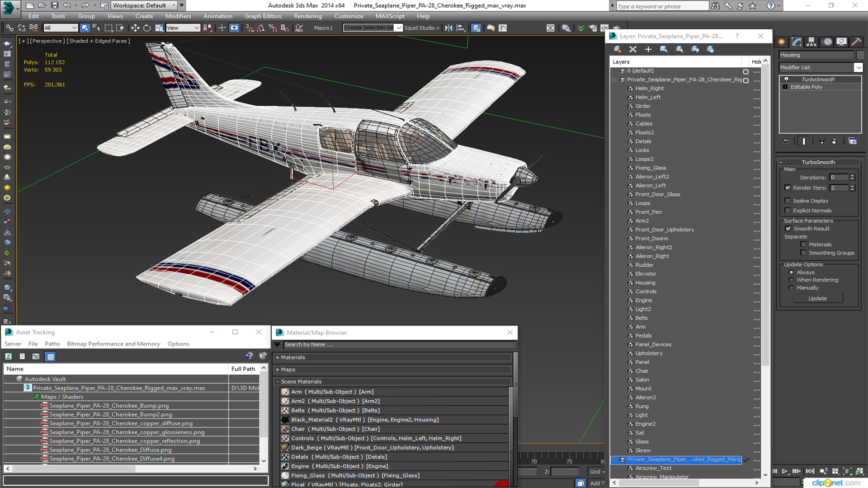This screenshot has width=868, height=488.
Task: Open the Hierarchy command panel tab
Action: coord(811,42)
